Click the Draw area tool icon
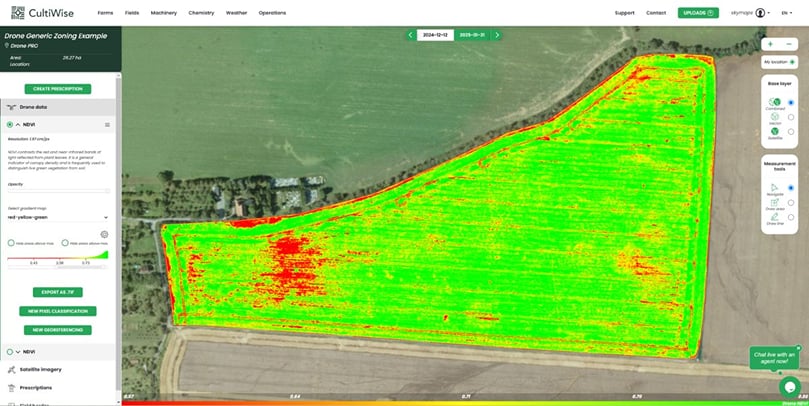Viewport: 809px width, 406px height. click(774, 202)
